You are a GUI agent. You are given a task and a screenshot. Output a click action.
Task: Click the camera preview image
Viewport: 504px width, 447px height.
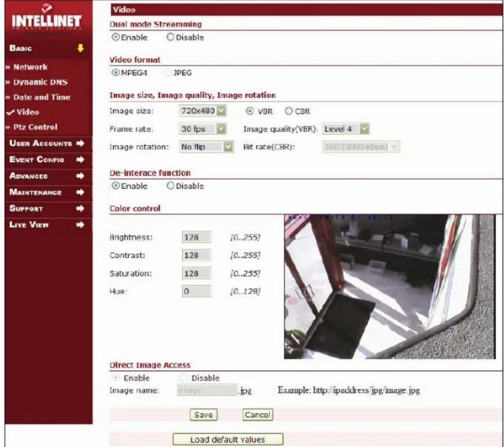390,286
